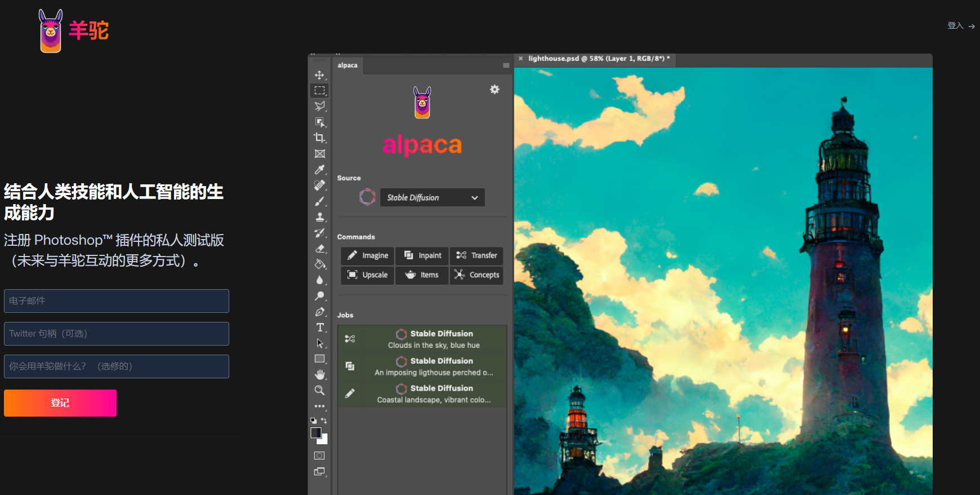Toggle Quick Mask mode

pos(319,456)
